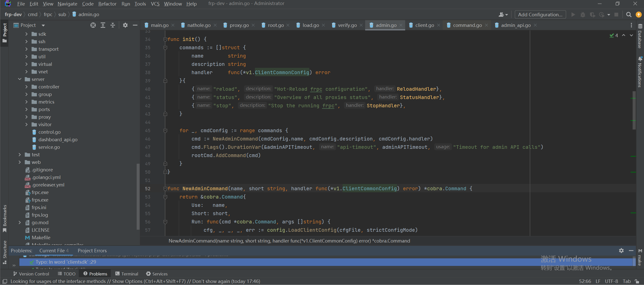Open the Project Errors tab link
The width and height of the screenshot is (644, 285).
click(x=92, y=251)
